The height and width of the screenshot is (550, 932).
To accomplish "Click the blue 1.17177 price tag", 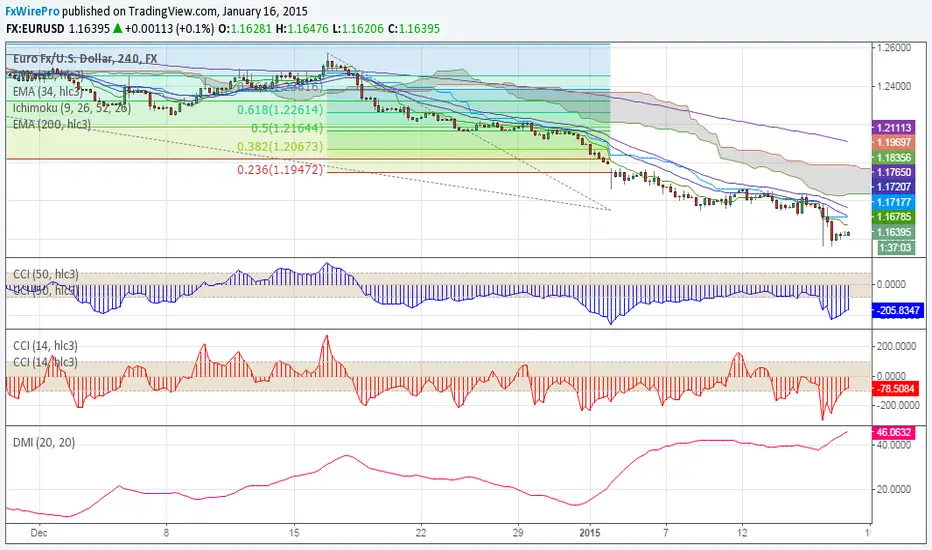I will (894, 202).
